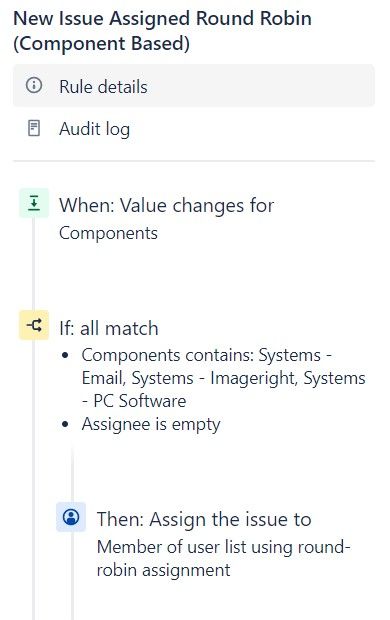The width and height of the screenshot is (390, 620).
Task: Open the Audit log
Action: tap(194, 129)
